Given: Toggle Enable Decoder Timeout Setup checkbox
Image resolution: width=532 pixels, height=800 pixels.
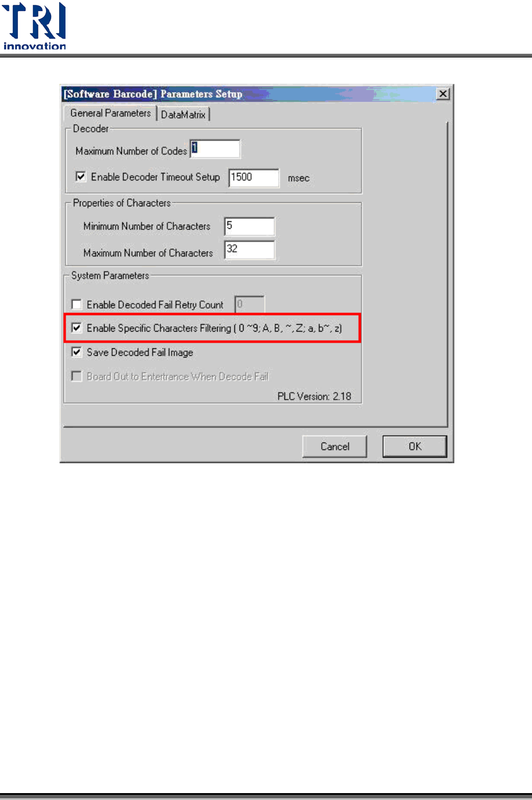Looking at the screenshot, I should click(x=81, y=176).
